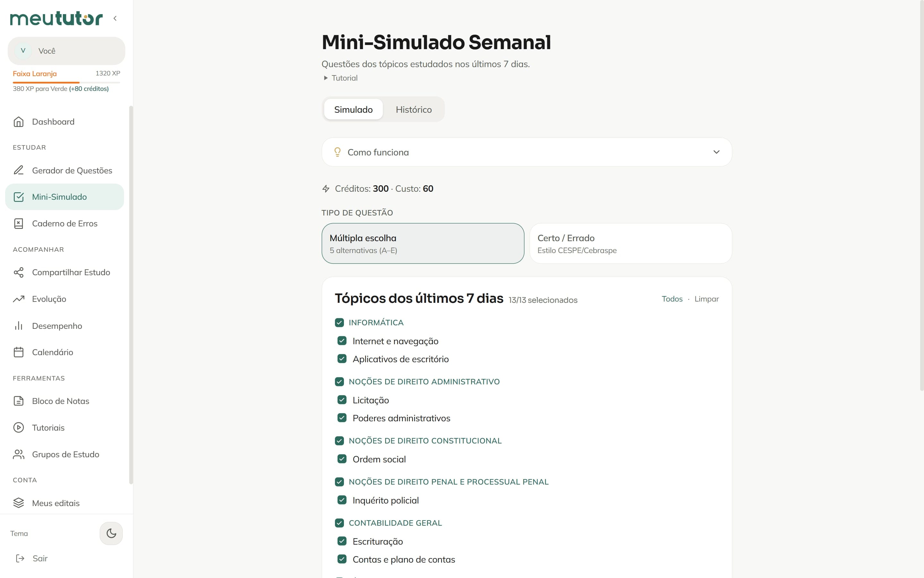Uncheck Aplicativos de escritório topic
The height and width of the screenshot is (578, 924).
pos(342,359)
